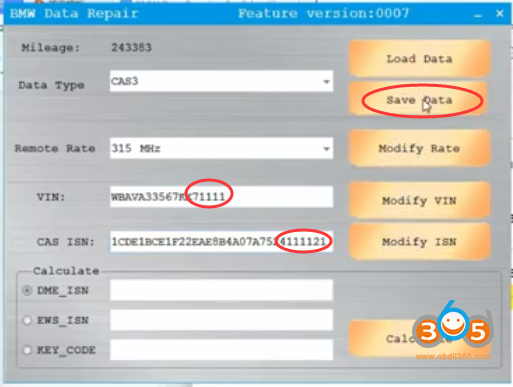The height and width of the screenshot is (387, 513).
Task: Click the Load Data button
Action: pos(419,59)
